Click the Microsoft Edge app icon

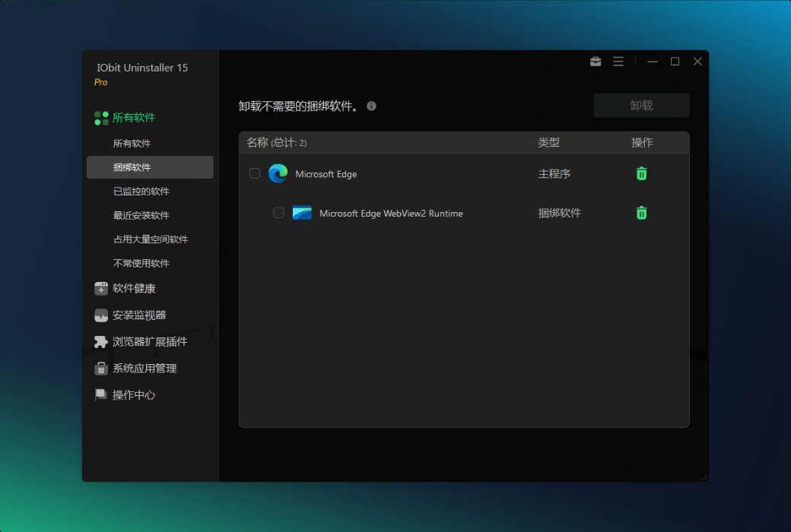tap(278, 173)
